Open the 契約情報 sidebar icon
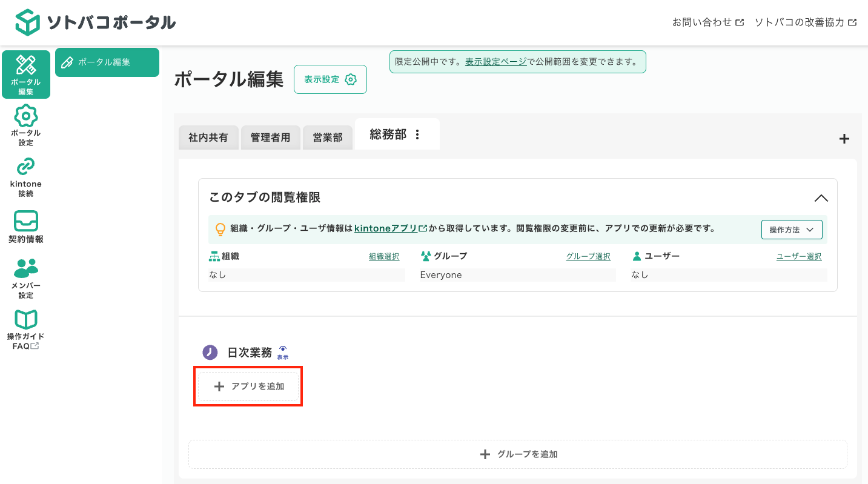The width and height of the screenshot is (868, 484). 25,227
